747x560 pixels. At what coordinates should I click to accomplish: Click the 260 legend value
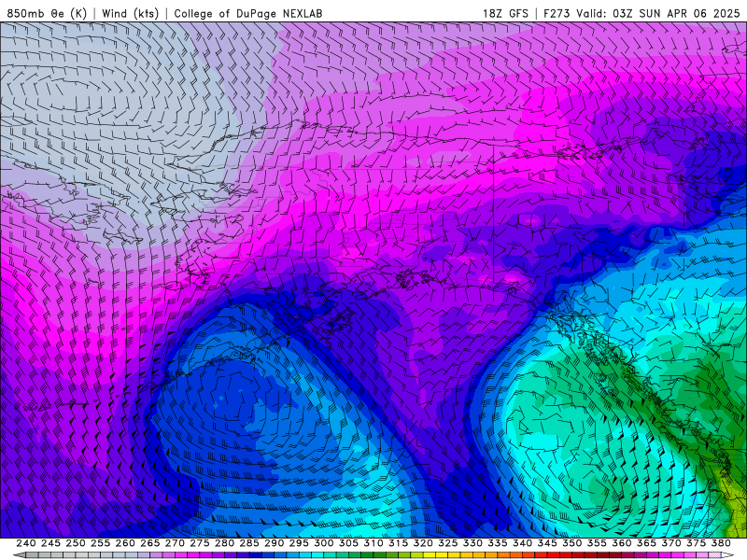(x=125, y=543)
